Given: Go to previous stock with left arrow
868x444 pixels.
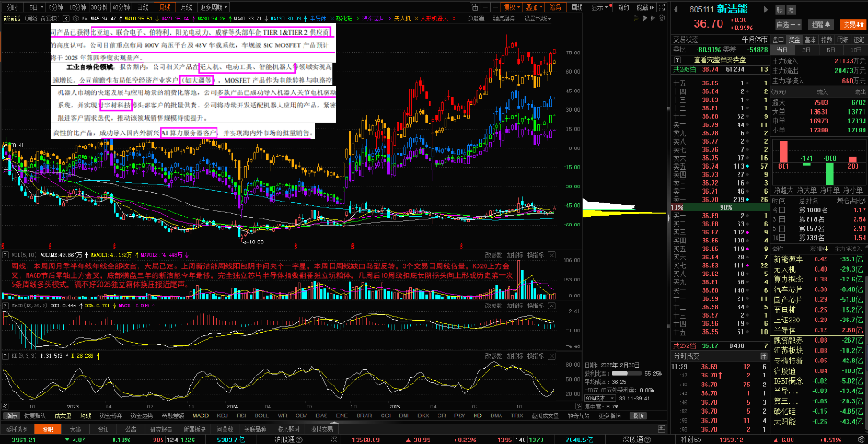Looking at the screenshot, I should coord(676,10).
